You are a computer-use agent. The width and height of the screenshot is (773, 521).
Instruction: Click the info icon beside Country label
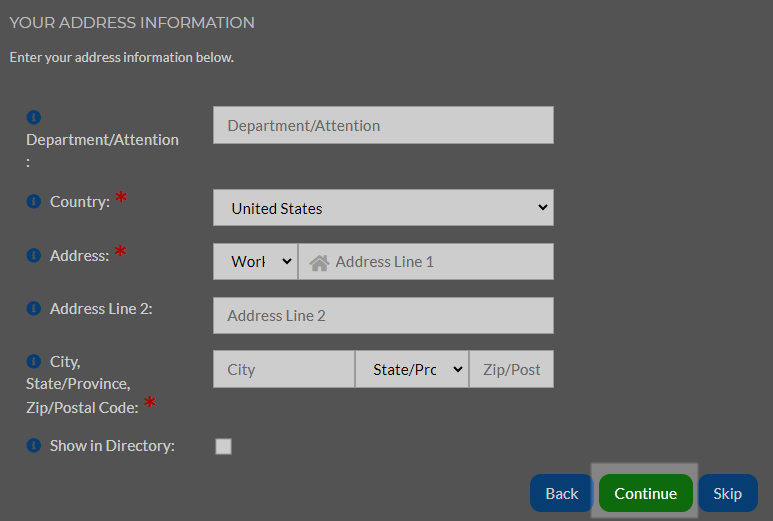[34, 201]
